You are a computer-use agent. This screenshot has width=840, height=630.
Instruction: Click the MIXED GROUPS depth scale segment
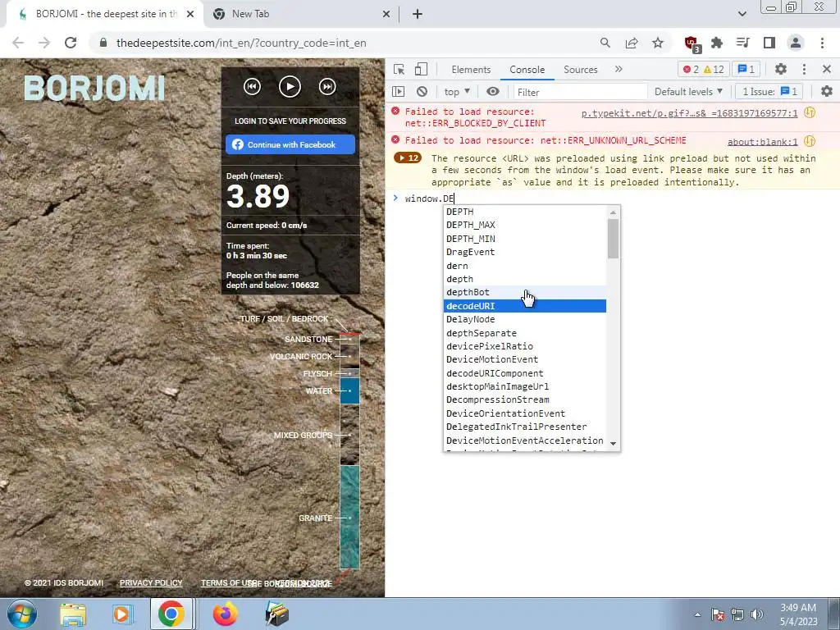[x=349, y=435]
